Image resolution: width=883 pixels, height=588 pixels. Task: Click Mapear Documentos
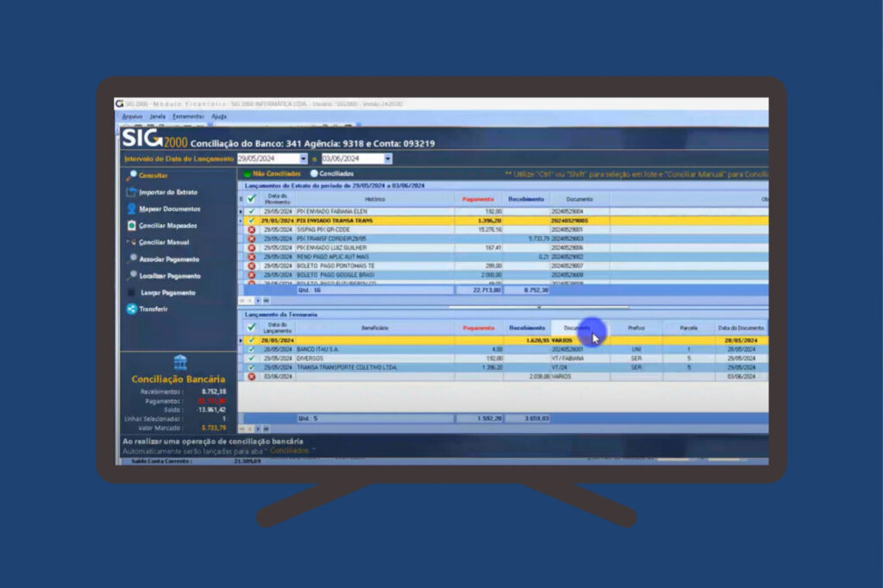(x=170, y=209)
